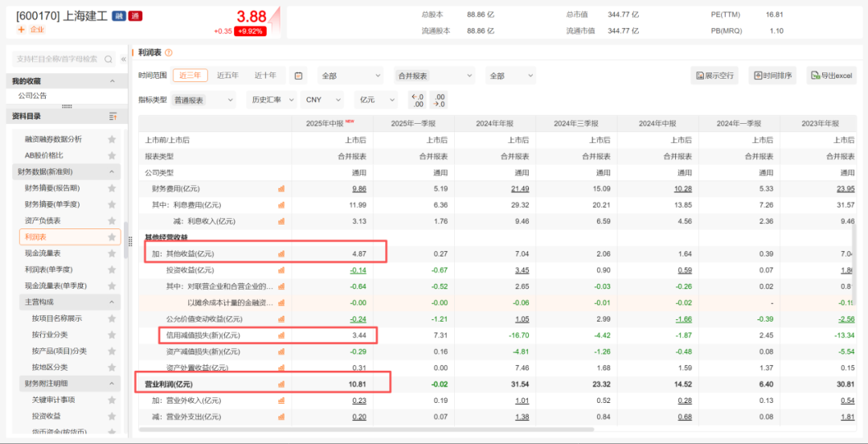Select 财务摘要(报告期) in the sidebar
Image resolution: width=868 pixels, height=444 pixels.
point(52,187)
